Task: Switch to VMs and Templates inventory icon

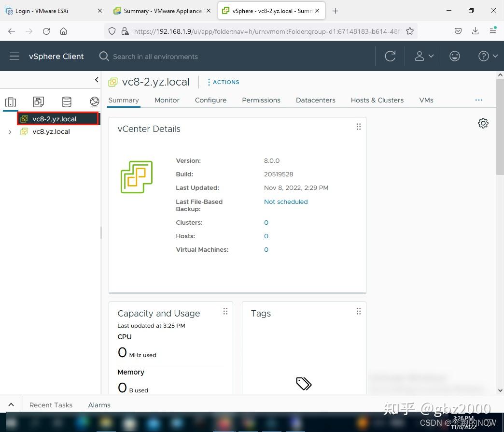Action: tap(39, 102)
